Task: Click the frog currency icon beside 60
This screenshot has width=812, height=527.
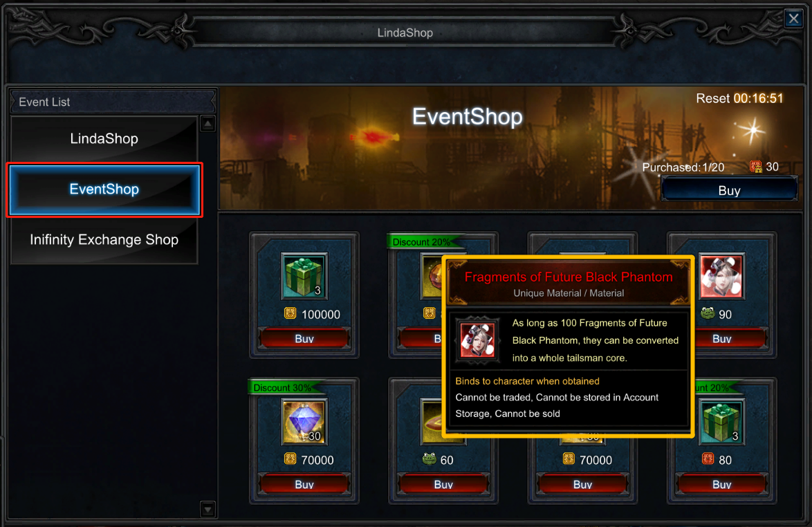Action: (x=429, y=459)
